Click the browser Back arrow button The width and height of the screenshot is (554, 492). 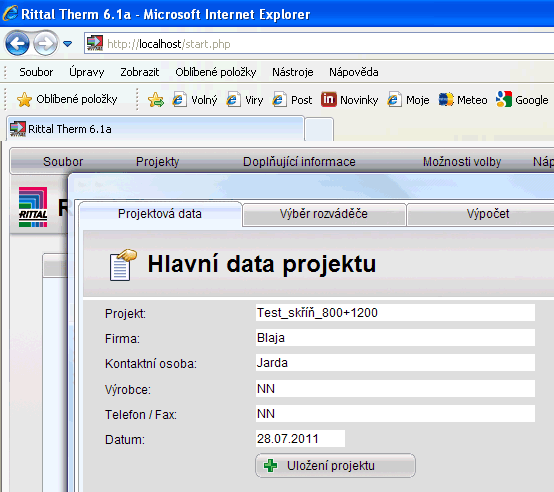(x=17, y=44)
